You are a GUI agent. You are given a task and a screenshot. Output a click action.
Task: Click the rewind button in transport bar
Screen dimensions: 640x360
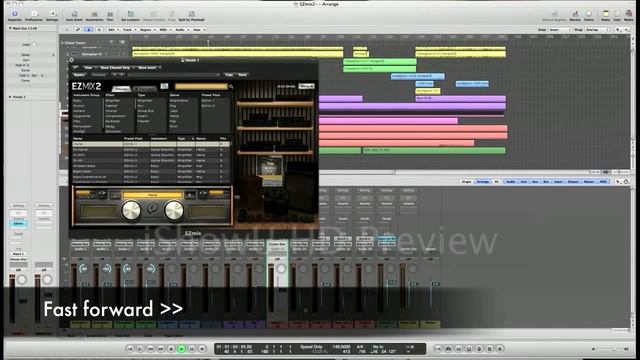pos(151,349)
